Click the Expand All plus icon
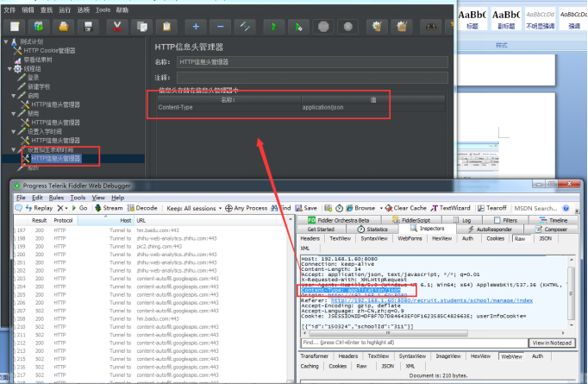This screenshot has width=588, height=384. pos(196,27)
